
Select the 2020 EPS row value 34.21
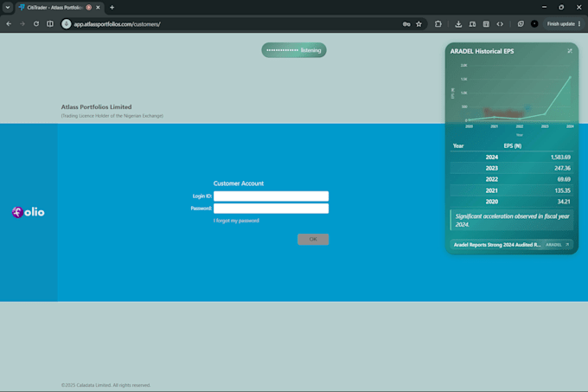pyautogui.click(x=564, y=202)
